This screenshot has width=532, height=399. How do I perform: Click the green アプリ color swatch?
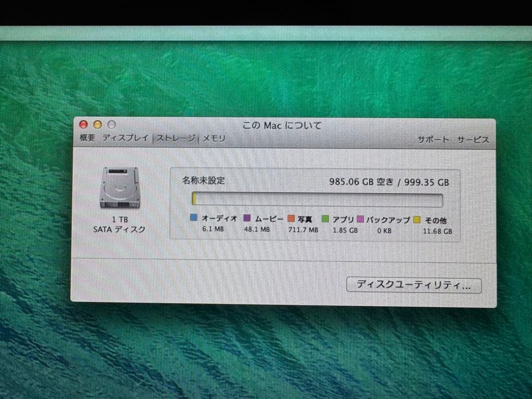coord(326,219)
